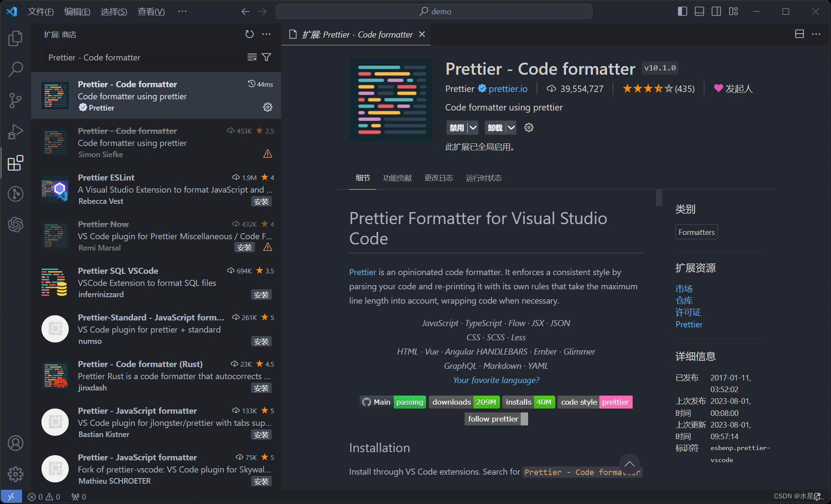Open the 市场 marketplace link
The image size is (831, 504).
[684, 288]
